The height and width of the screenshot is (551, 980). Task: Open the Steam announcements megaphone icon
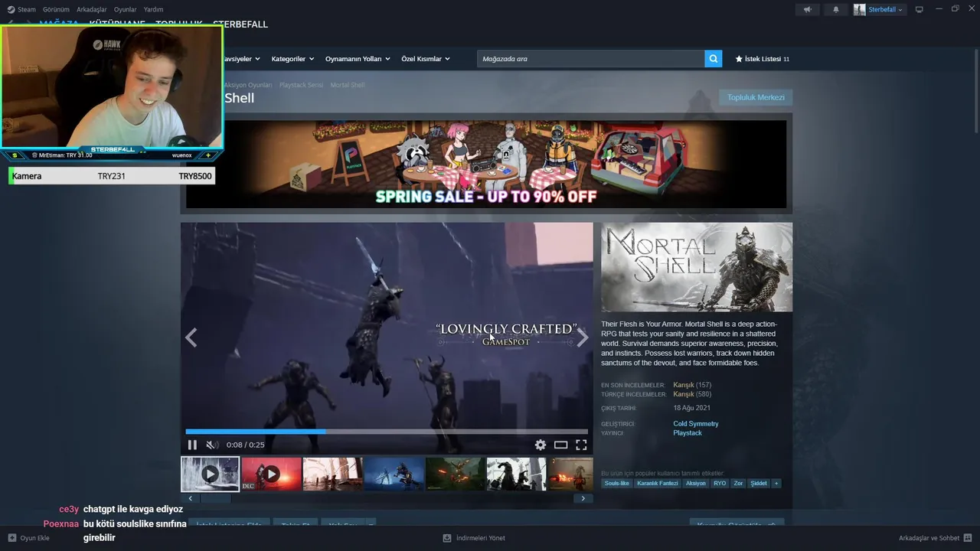807,9
